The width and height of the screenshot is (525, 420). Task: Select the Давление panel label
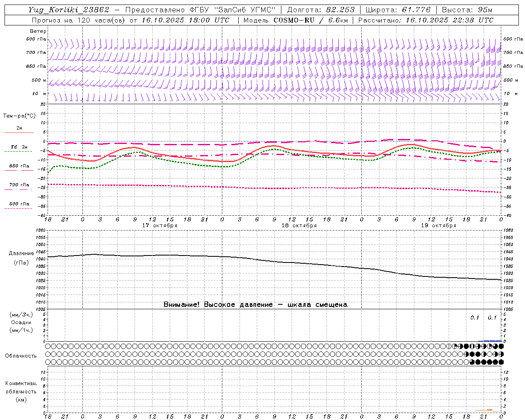pyautogui.click(x=21, y=253)
